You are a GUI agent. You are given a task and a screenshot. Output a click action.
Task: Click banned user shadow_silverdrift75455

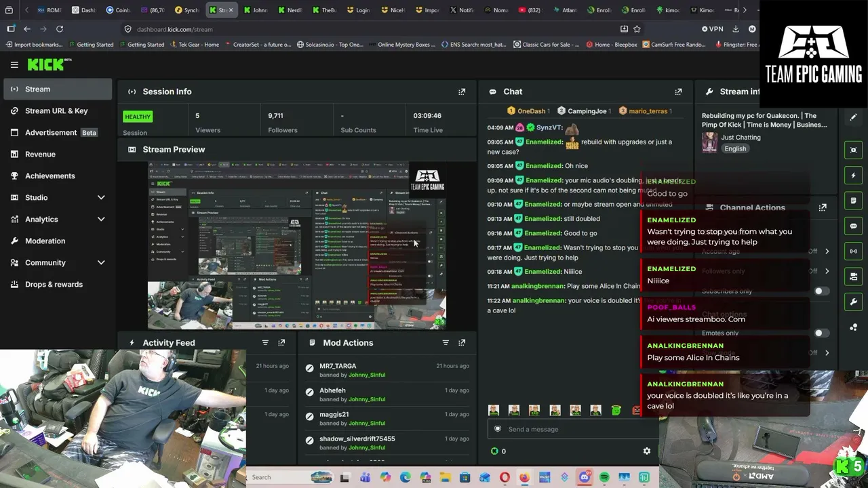pos(357,439)
